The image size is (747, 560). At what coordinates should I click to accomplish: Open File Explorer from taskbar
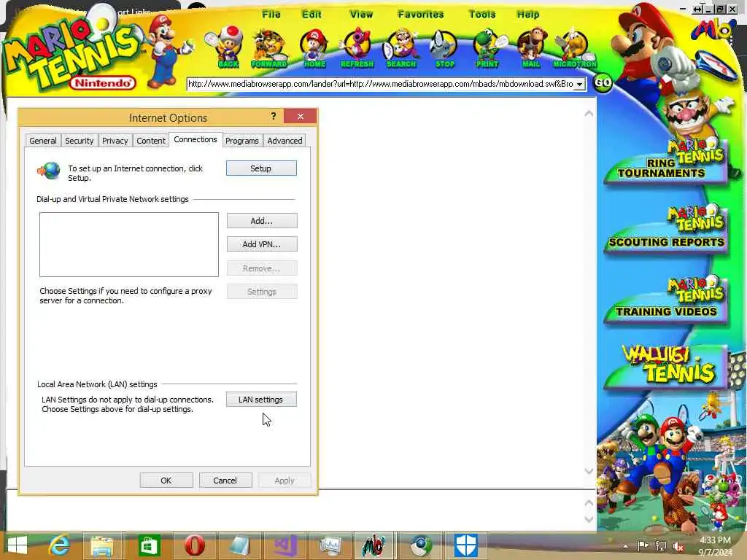(102, 545)
